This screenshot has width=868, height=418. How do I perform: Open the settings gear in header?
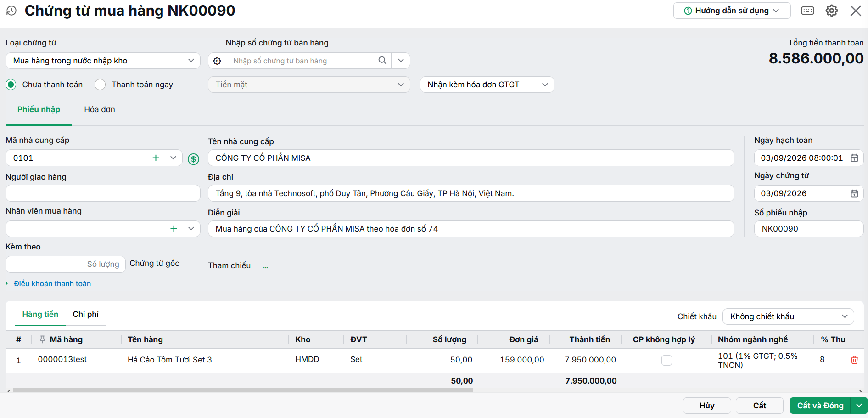[832, 11]
